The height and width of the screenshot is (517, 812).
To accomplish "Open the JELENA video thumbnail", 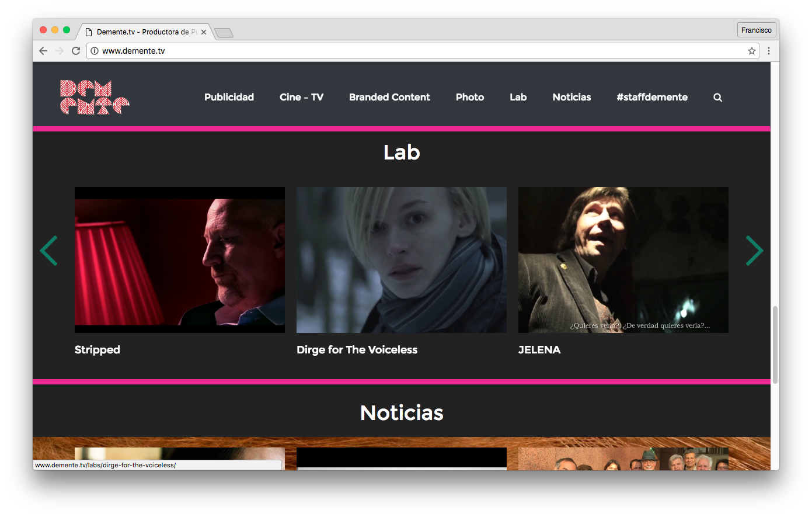I will click(x=623, y=260).
